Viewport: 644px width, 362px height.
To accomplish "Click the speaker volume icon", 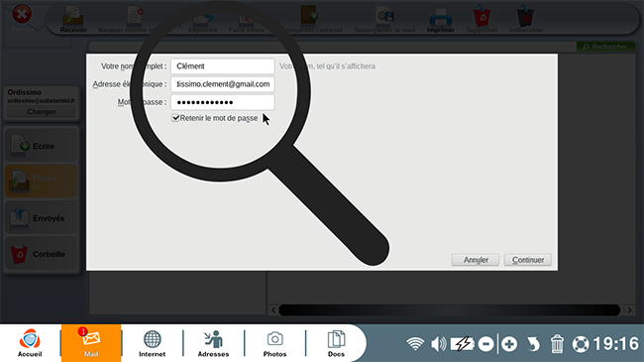I will 439,344.
